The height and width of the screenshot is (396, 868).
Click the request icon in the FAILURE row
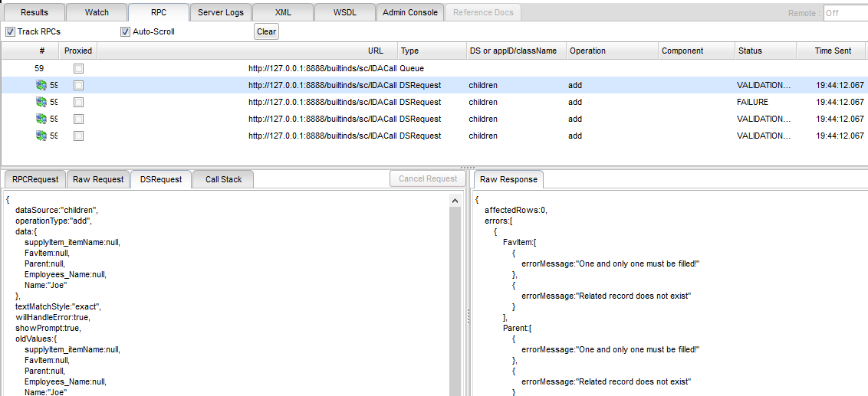41,102
